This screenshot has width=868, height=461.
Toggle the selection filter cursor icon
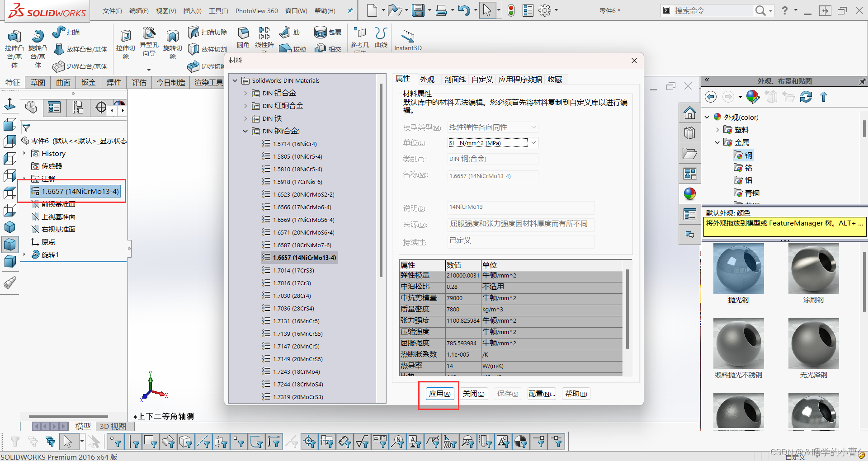(x=68, y=441)
